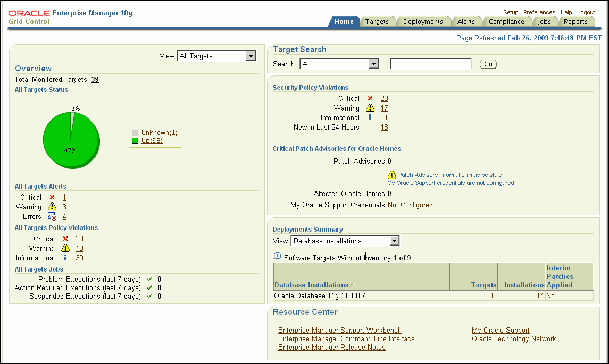This screenshot has width=609, height=364.
Task: Open Enterprise Manager Release Notes link
Action: (x=332, y=348)
